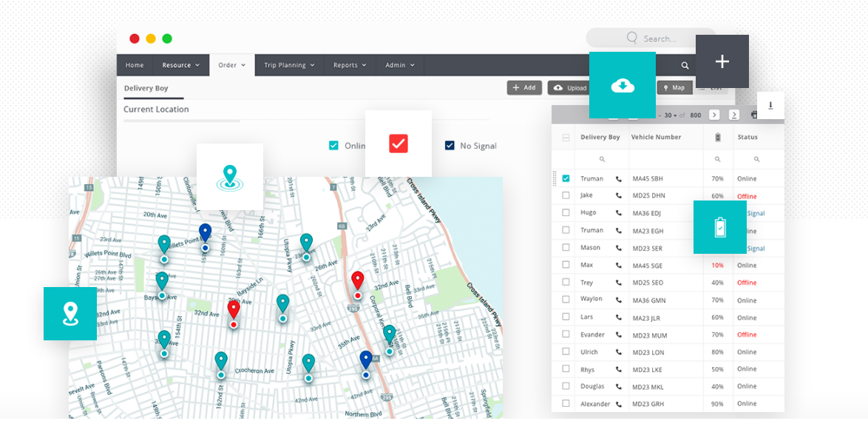
Task: Expand the Reports dropdown menu
Action: [350, 65]
